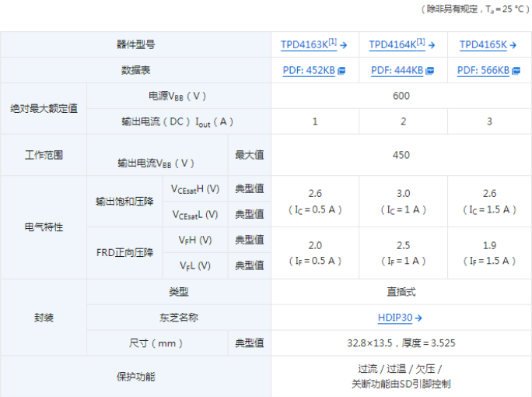Select the 封装 row header

point(44,318)
